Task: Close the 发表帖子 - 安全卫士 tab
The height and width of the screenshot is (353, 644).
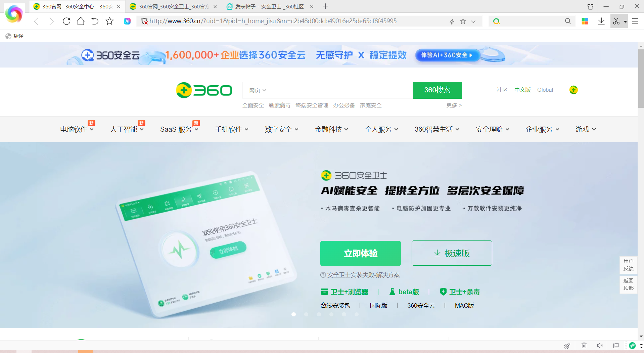Action: pyautogui.click(x=312, y=6)
